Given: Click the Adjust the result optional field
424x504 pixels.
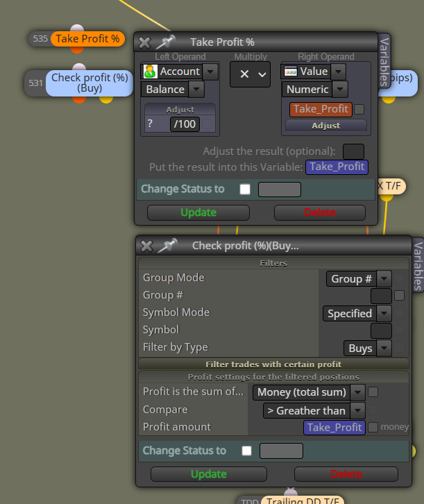Looking at the screenshot, I should coord(353,151).
